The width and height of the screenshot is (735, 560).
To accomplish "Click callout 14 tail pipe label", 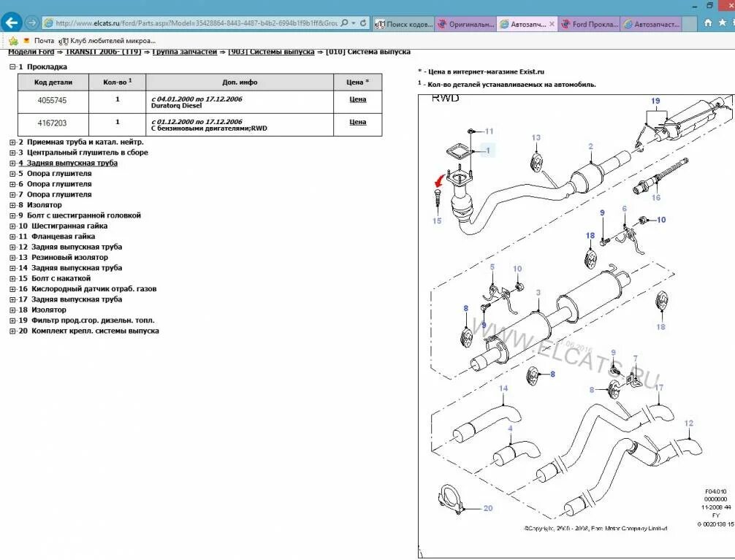I will [x=503, y=388].
